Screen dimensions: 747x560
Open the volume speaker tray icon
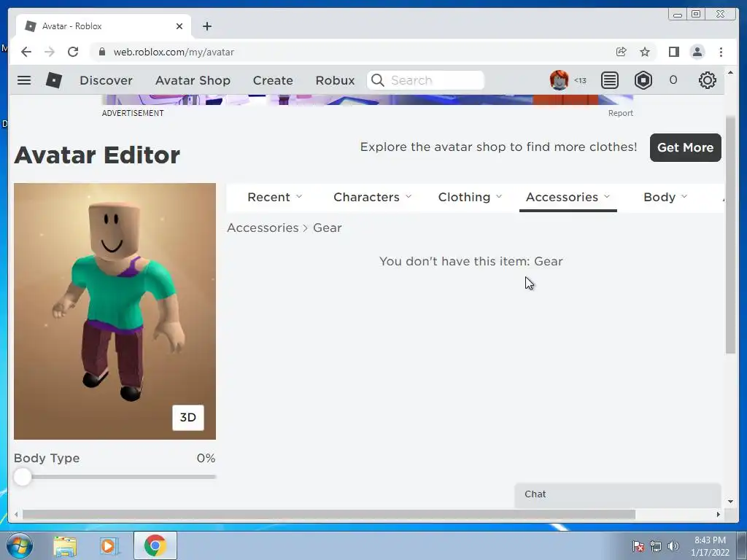point(673,546)
